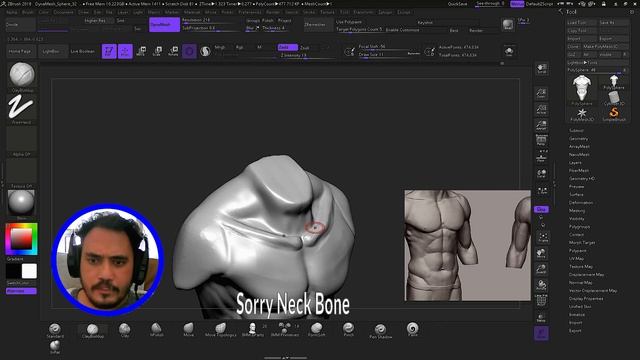640x360 pixels.
Task: Toggle Solo mode at shelf bottom
Action: 541,334
